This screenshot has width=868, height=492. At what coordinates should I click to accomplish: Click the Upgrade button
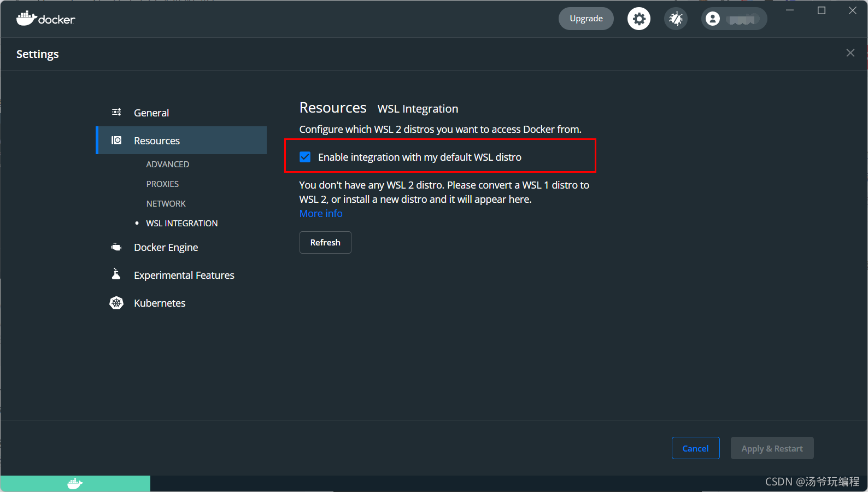[x=586, y=19]
